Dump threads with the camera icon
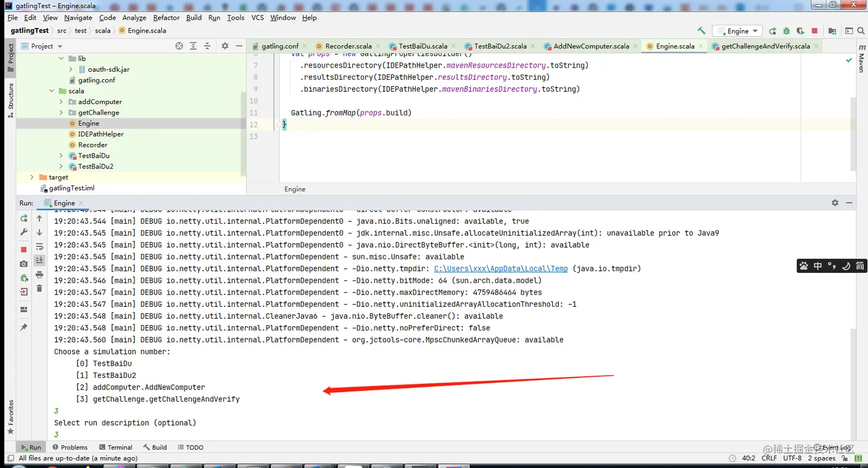The image size is (868, 468). point(24,264)
